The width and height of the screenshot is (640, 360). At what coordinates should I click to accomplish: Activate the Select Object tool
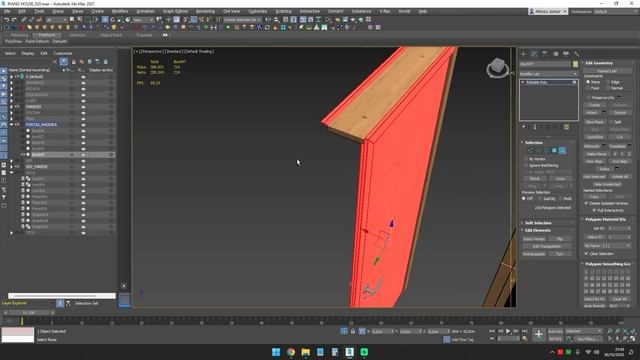[x=72, y=20]
